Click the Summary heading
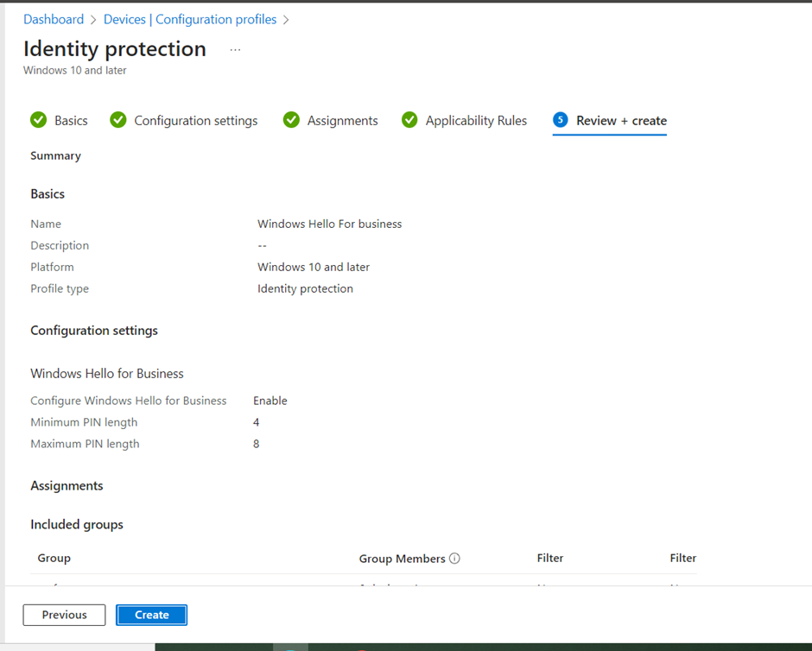Image resolution: width=812 pixels, height=651 pixels. (55, 155)
